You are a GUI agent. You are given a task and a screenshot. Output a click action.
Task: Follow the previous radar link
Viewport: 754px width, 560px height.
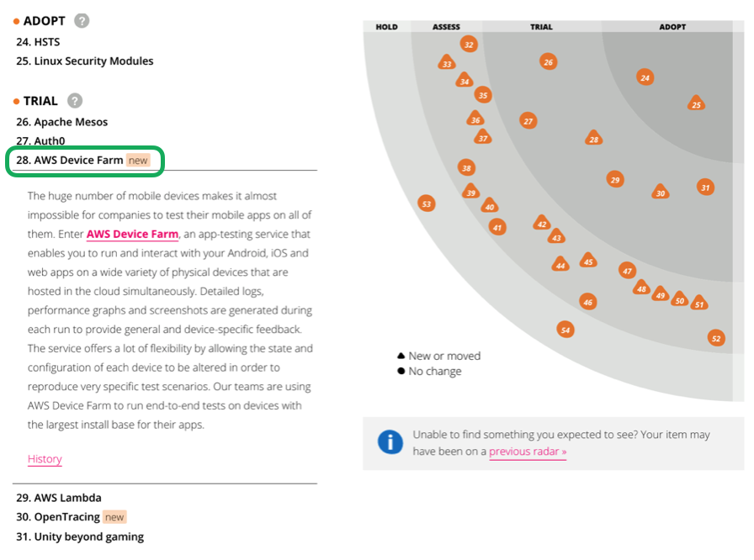528,452
